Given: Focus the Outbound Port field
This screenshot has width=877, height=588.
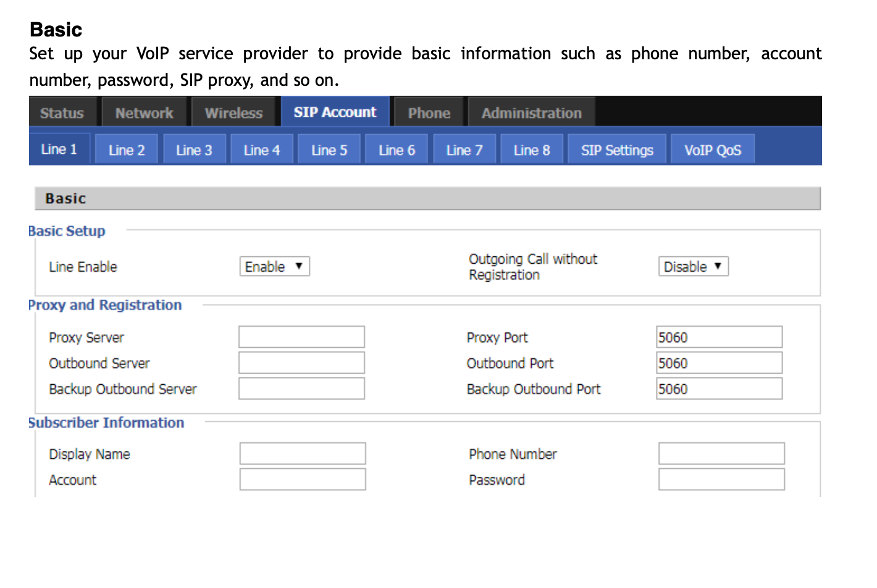Looking at the screenshot, I should (720, 363).
